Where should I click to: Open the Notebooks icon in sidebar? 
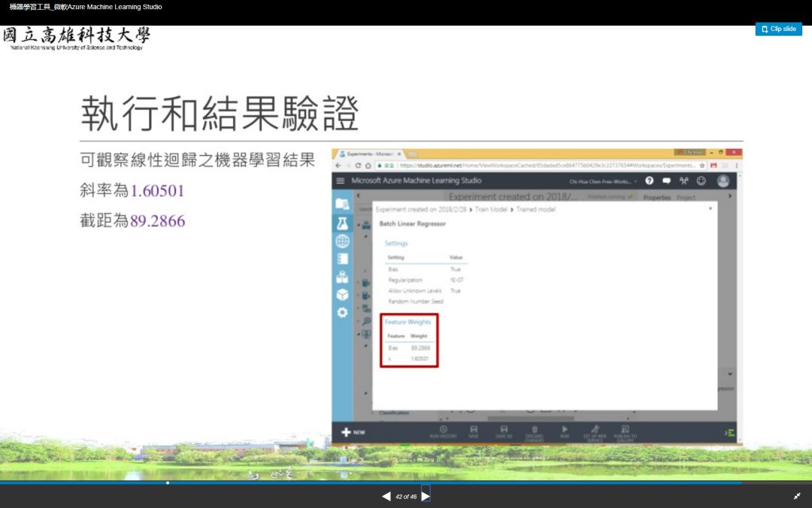click(342, 259)
